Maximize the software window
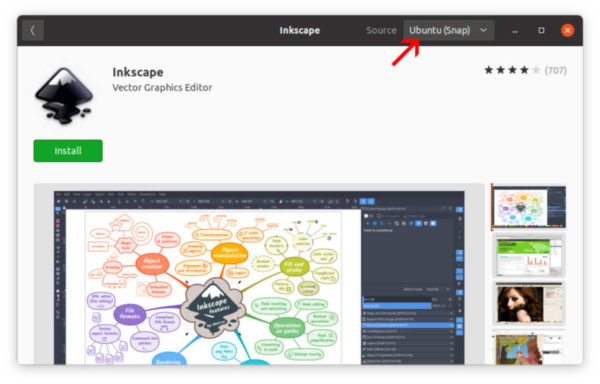Screen dimensions: 600x384 pos(541,30)
